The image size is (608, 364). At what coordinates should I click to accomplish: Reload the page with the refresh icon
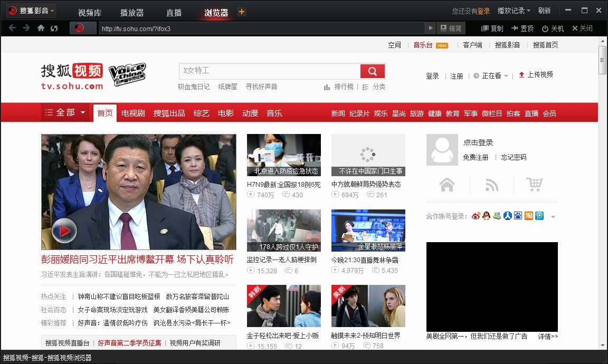click(x=54, y=28)
